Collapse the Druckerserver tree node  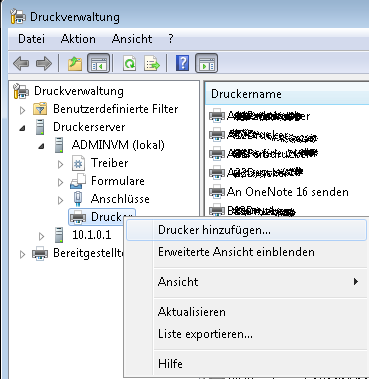[22, 128]
